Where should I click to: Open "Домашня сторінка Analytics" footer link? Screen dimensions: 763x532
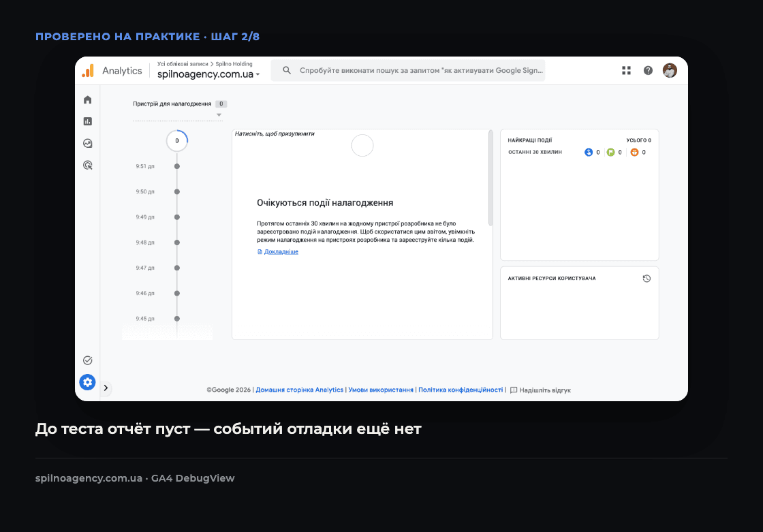(x=300, y=390)
